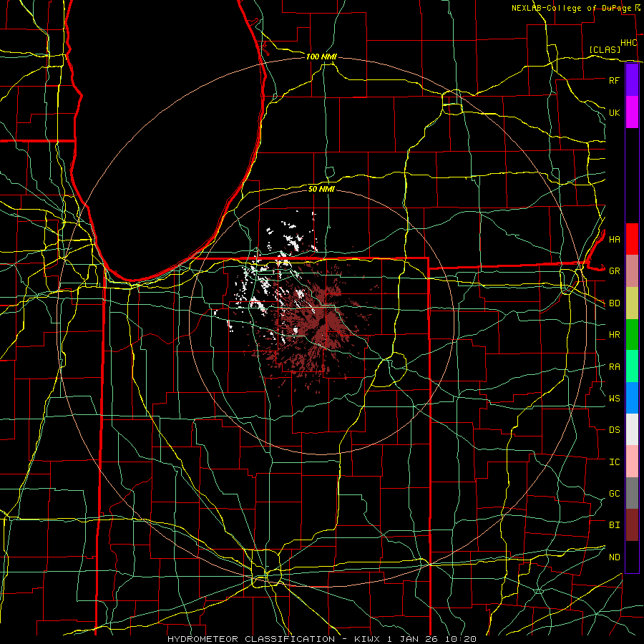Click the brown biological echo cluster at radar center
This screenshot has width=644, height=644.
click(x=321, y=324)
